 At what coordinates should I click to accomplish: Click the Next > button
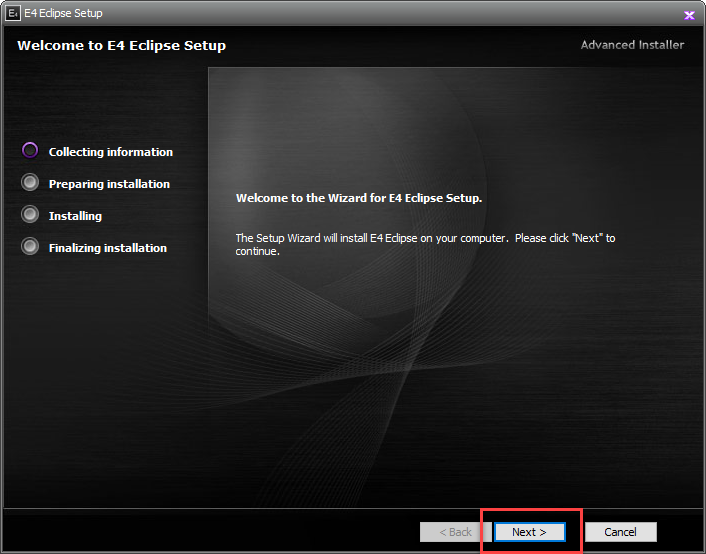530,532
